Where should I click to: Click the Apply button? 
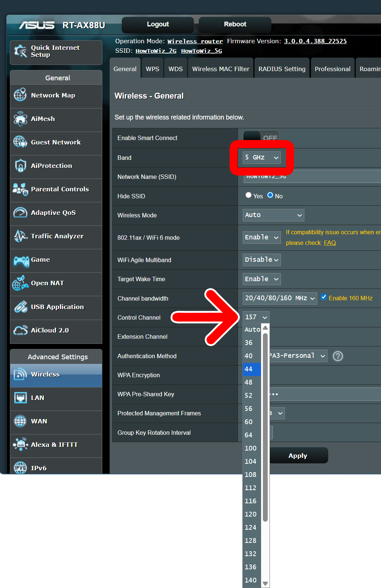pos(298,456)
